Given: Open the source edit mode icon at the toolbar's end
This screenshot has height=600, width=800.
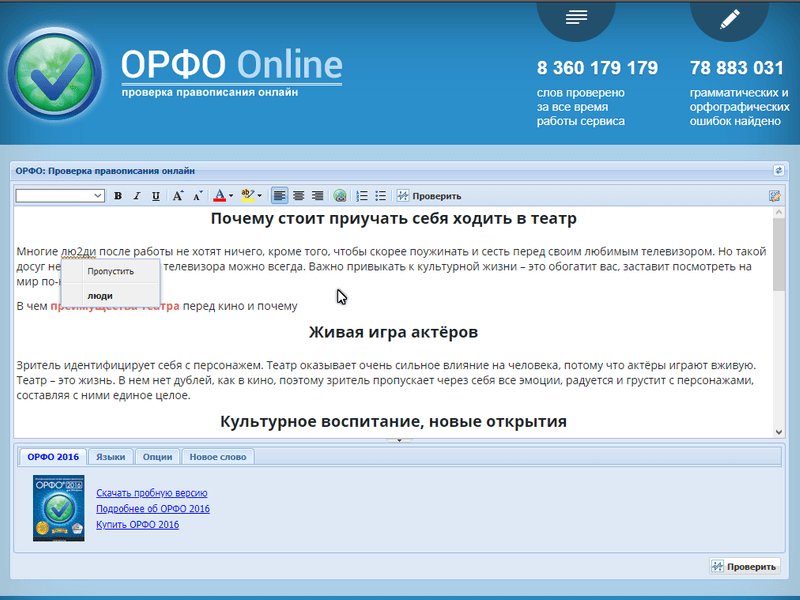Looking at the screenshot, I should click(774, 196).
